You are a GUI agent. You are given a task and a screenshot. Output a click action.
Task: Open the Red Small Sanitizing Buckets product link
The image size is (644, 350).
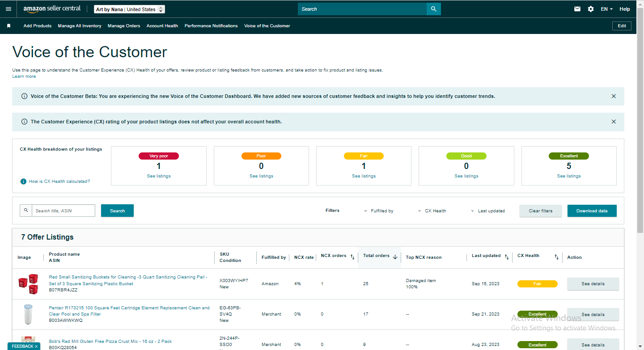(128, 280)
